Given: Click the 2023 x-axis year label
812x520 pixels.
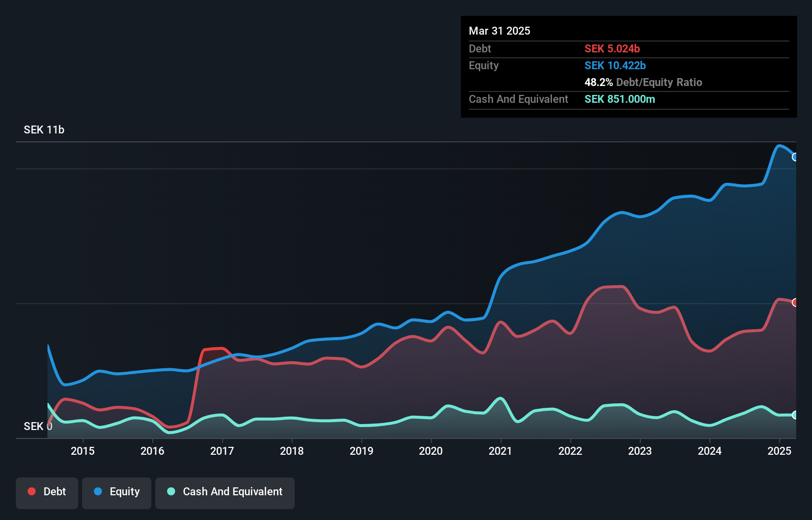Looking at the screenshot, I should pos(640,451).
